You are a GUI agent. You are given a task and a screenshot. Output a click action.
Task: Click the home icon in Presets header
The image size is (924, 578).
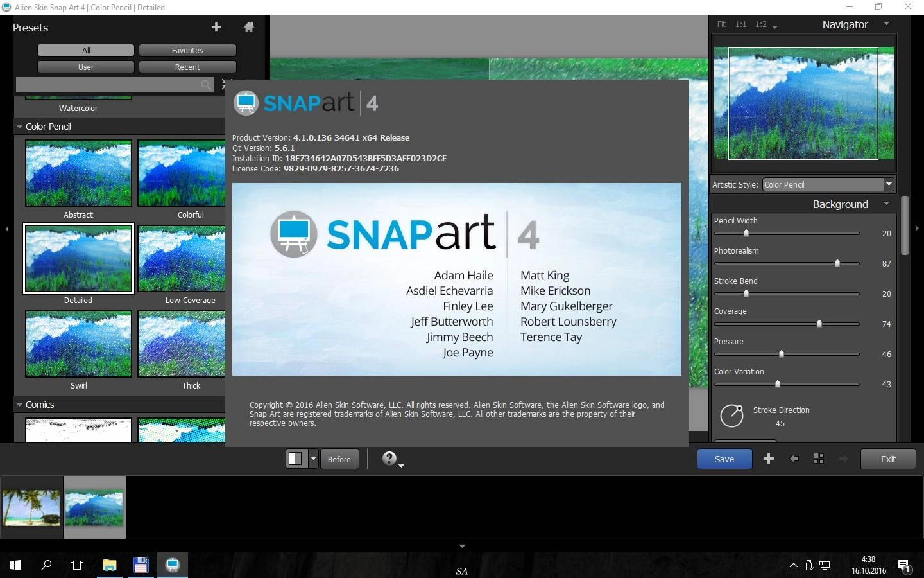coord(249,27)
